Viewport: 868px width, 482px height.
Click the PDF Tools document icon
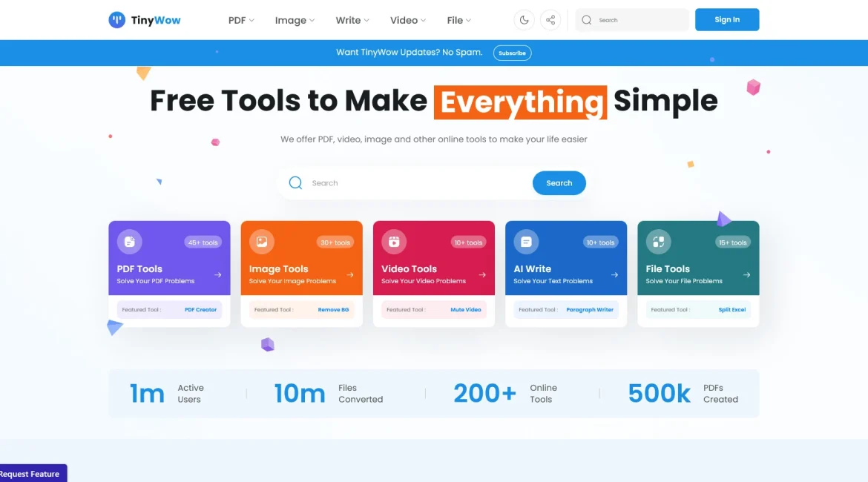pos(130,242)
